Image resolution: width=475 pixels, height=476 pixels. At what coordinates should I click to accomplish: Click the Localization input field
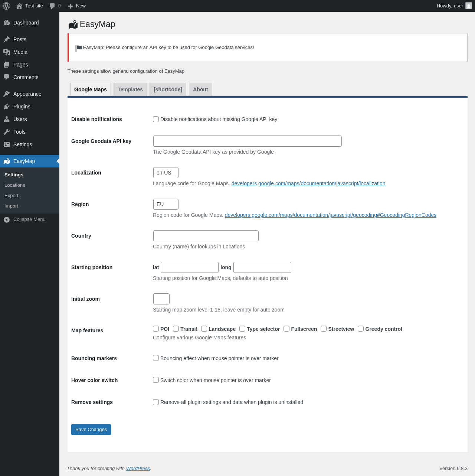pos(166,173)
